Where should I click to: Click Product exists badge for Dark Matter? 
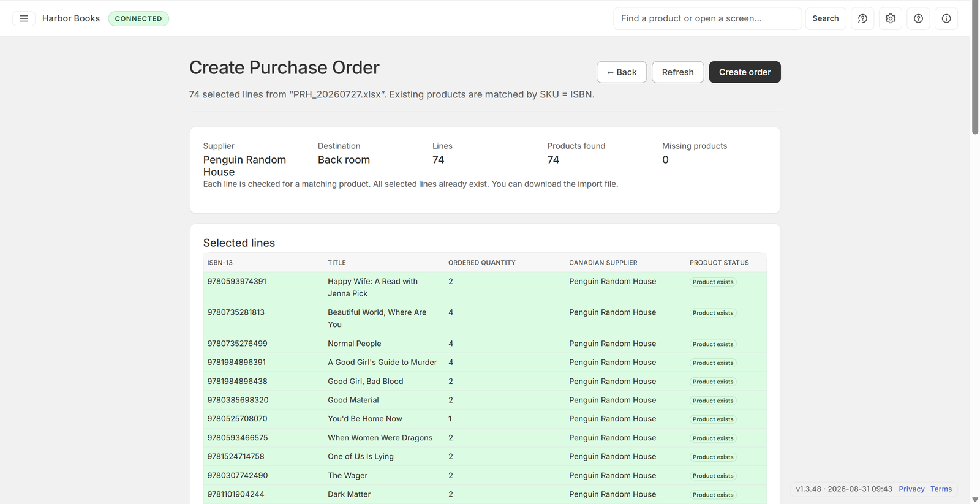coord(713,495)
